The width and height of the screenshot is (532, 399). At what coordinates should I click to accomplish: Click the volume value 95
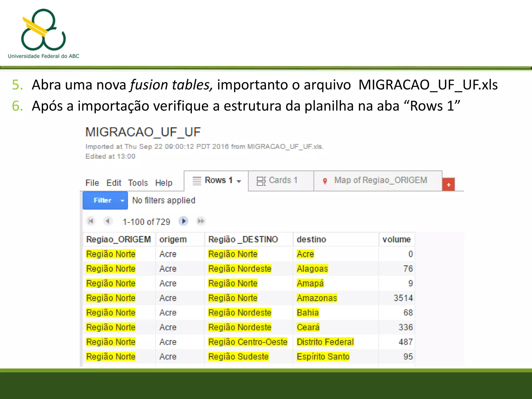pyautogui.click(x=408, y=356)
